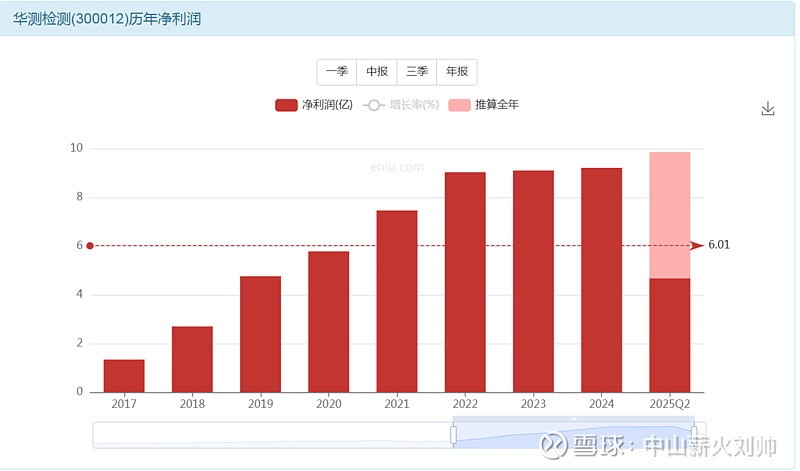Click the red dot starting the average line
The image size is (800, 471).
pyautogui.click(x=90, y=246)
